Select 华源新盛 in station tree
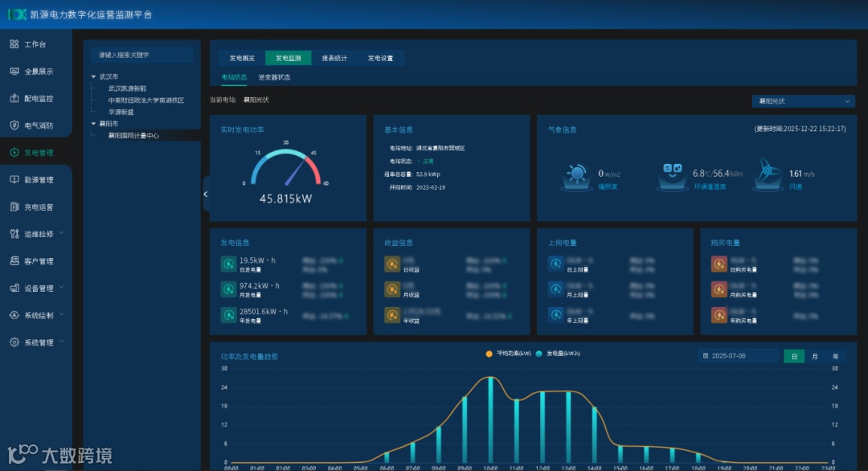868x471 pixels. point(121,112)
